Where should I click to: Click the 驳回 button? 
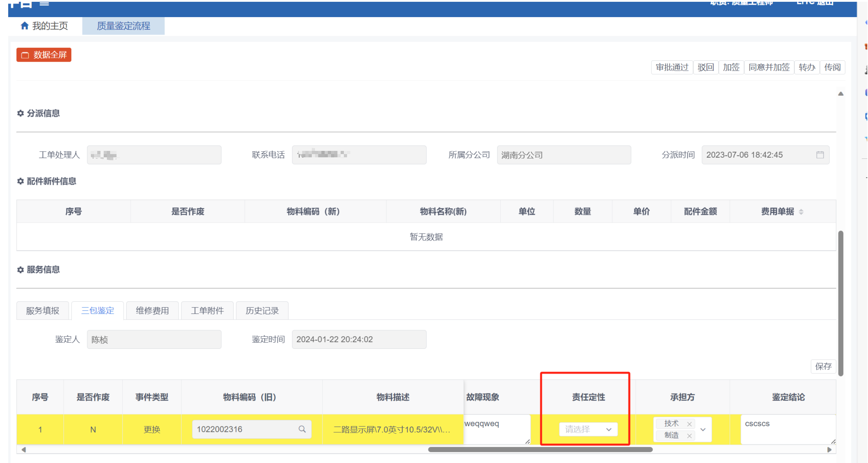(706, 67)
